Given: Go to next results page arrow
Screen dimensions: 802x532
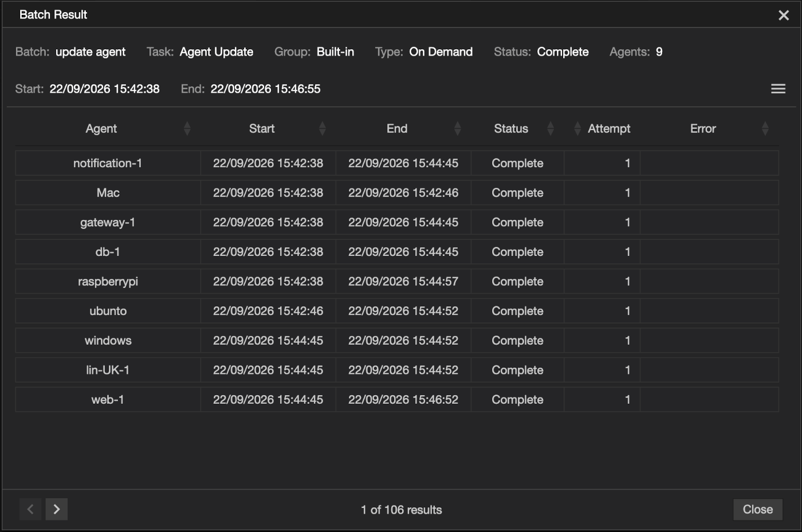Looking at the screenshot, I should click(57, 509).
